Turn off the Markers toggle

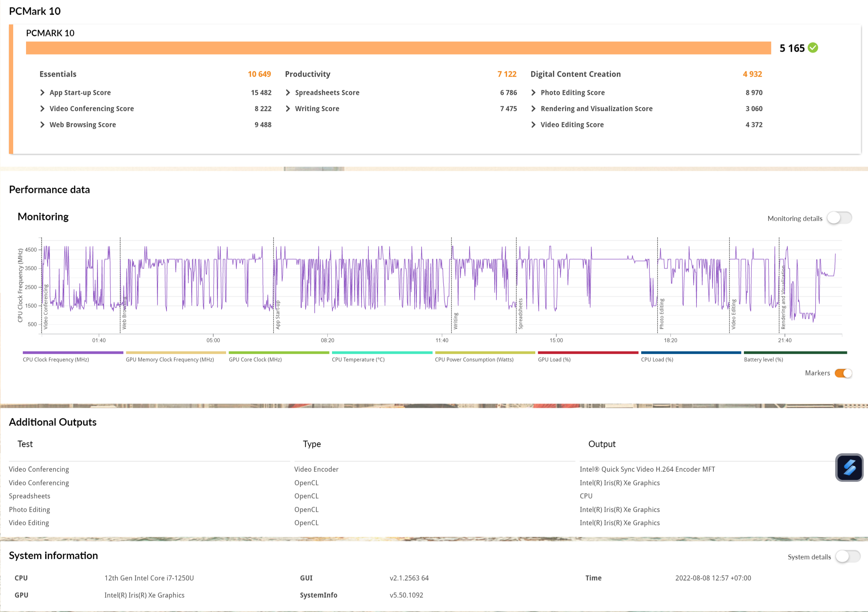(x=843, y=373)
